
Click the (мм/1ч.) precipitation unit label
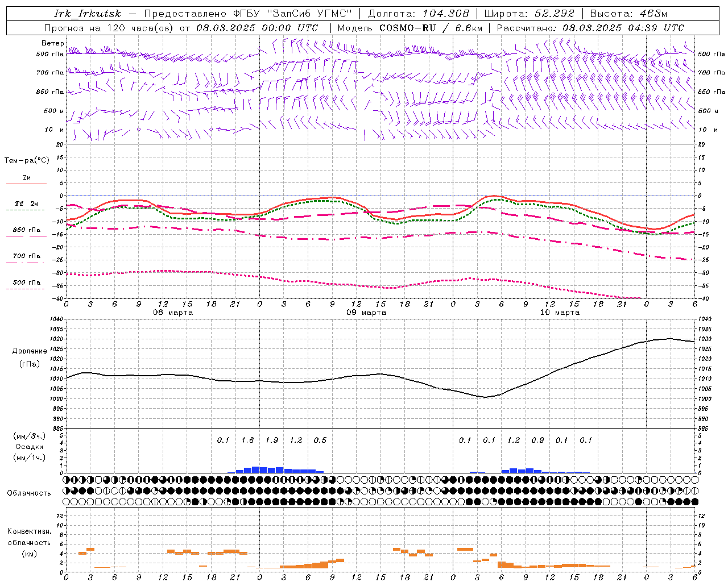(x=30, y=458)
